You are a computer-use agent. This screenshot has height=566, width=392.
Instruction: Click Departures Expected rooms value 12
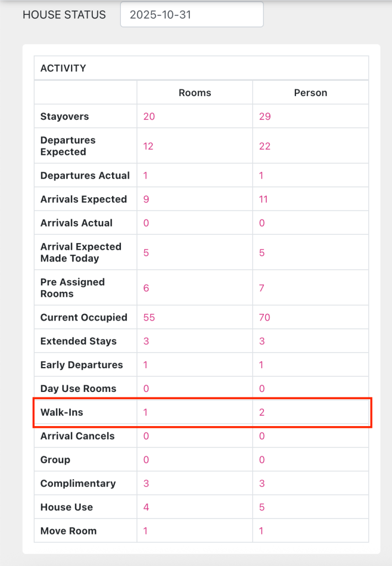tap(148, 146)
